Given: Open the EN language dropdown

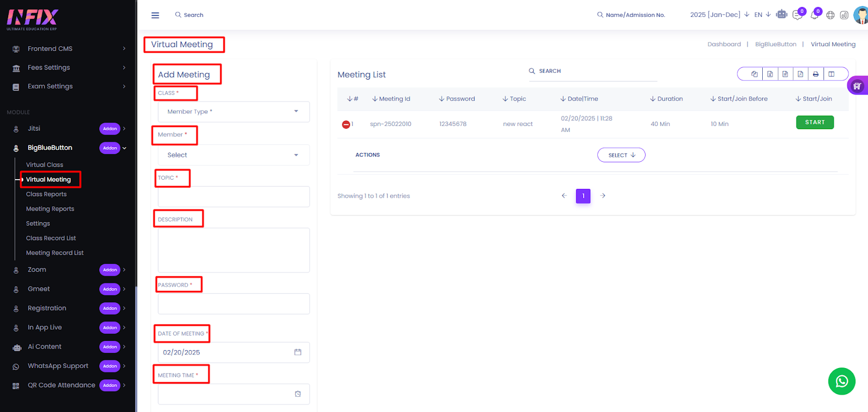Looking at the screenshot, I should click(762, 15).
